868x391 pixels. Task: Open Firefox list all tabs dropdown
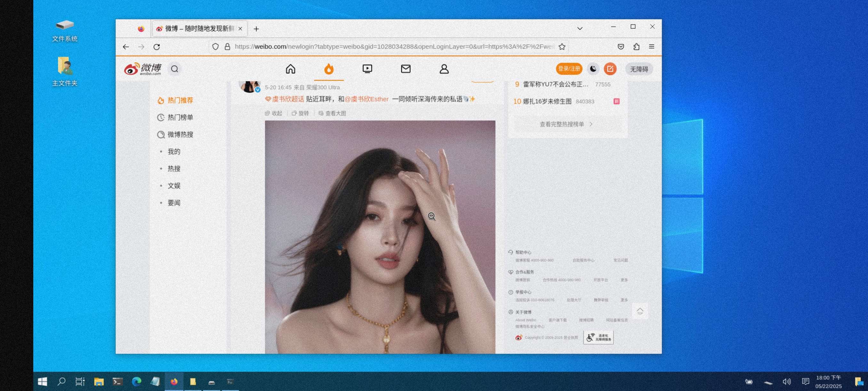pos(580,28)
